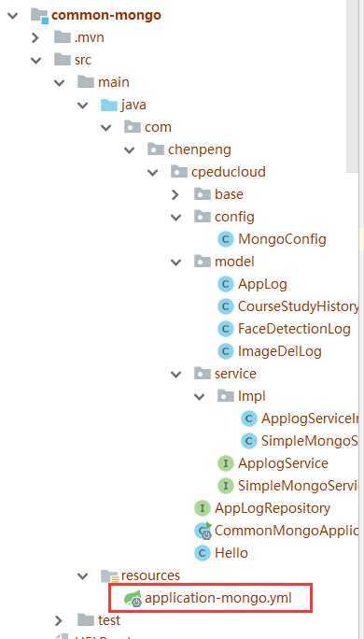Collapse the config package
This screenshot has width=364, height=639.
pyautogui.click(x=175, y=218)
